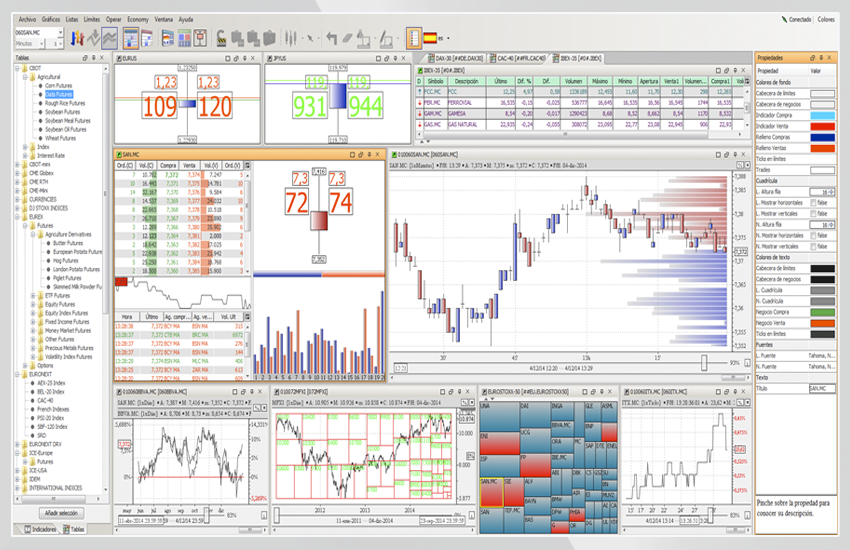Expand the Interest Rate folder

coord(25,156)
